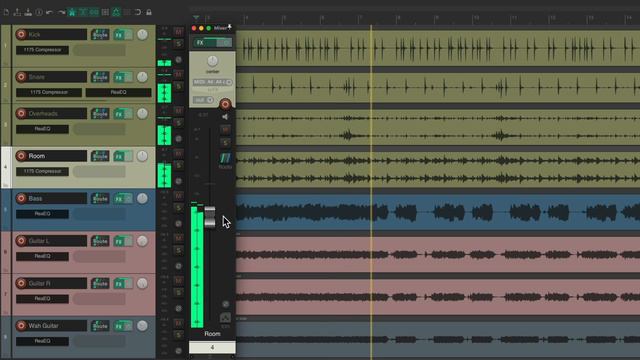This screenshot has height=360, width=640.
Task: Pin the Mixer window on top
Action: [230, 28]
